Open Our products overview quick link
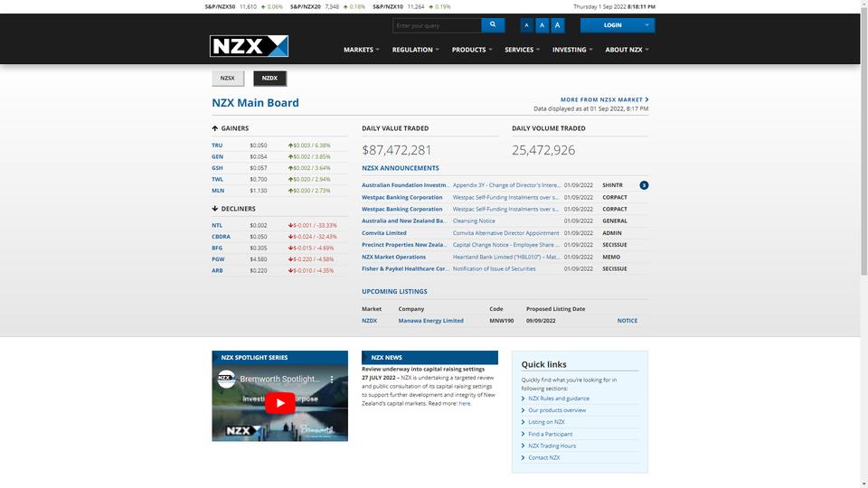Image resolution: width=868 pixels, height=488 pixels. (557, 410)
